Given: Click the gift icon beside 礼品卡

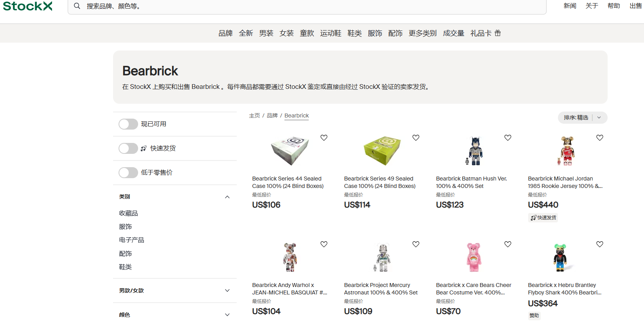Looking at the screenshot, I should [x=498, y=33].
